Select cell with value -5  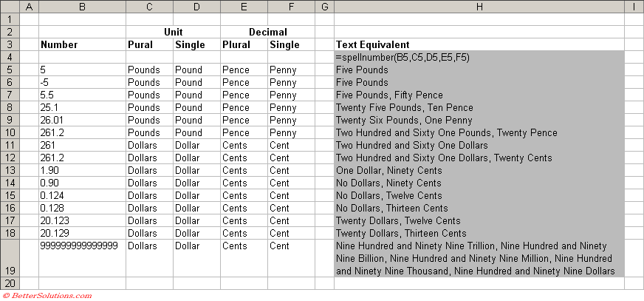pos(81,82)
